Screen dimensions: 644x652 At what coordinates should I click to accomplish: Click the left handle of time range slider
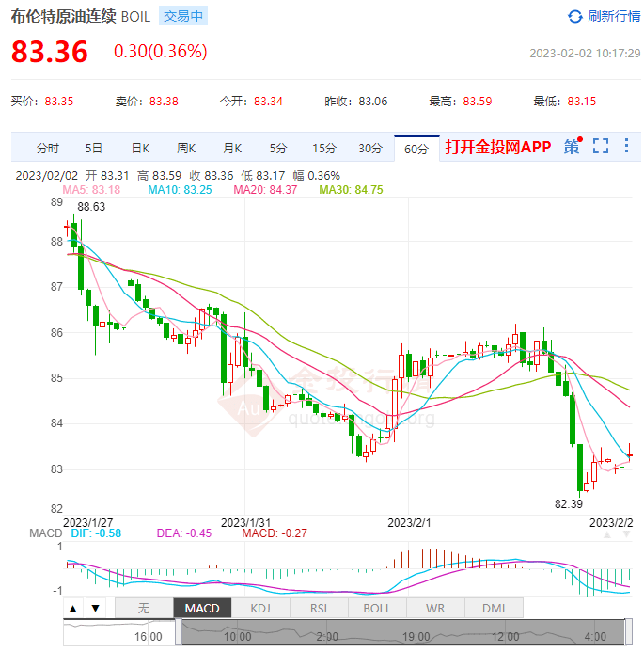tap(178, 633)
